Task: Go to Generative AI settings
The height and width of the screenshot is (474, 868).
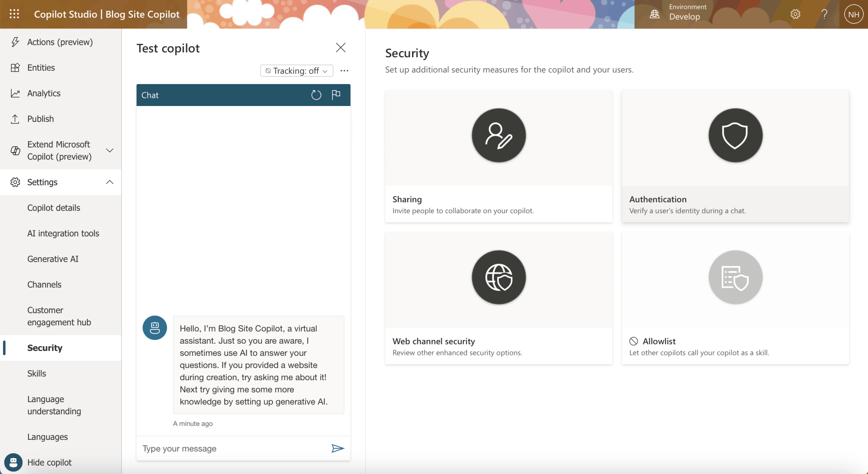Action: 53,259
